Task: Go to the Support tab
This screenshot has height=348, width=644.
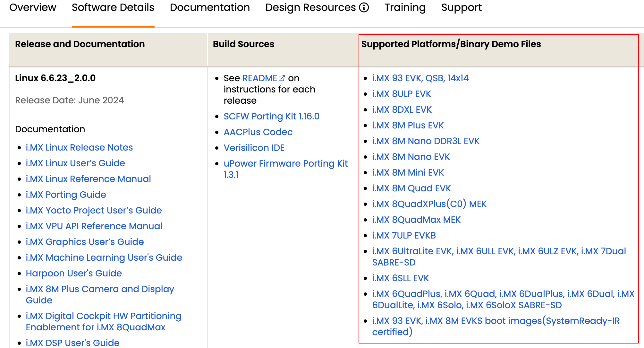Action: [461, 7]
